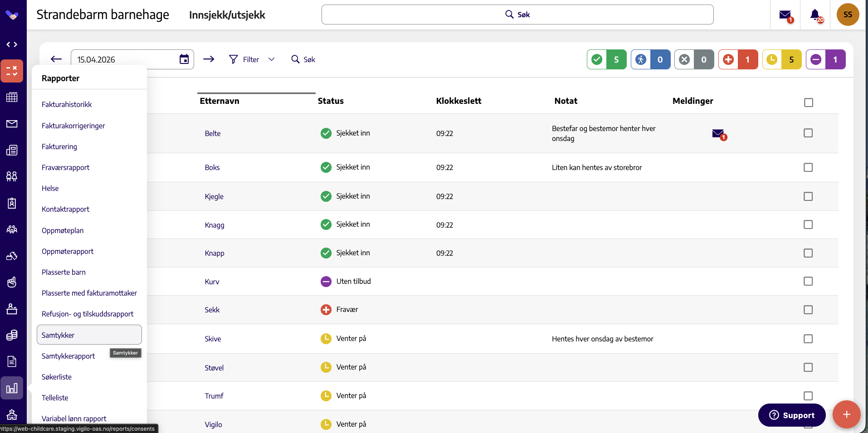The image size is (868, 433).
Task: Open the message envelope on Belte row
Action: [x=718, y=134]
